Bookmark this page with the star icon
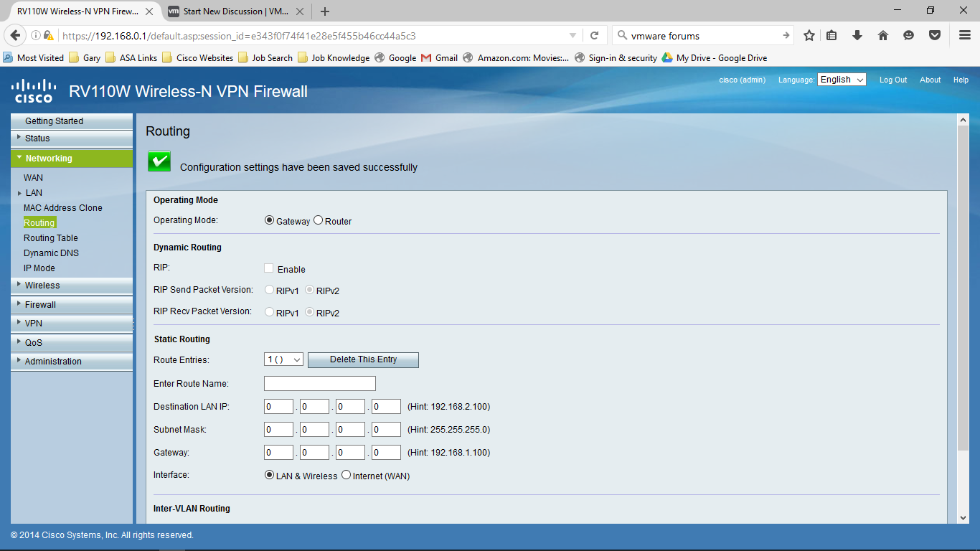Image resolution: width=980 pixels, height=551 pixels. coord(809,34)
